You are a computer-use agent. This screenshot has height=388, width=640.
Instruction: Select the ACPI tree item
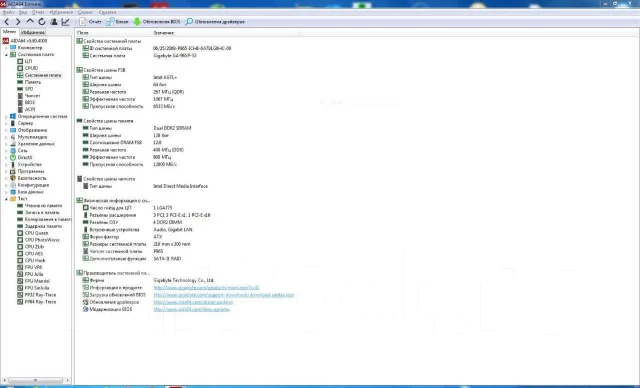tap(26, 109)
